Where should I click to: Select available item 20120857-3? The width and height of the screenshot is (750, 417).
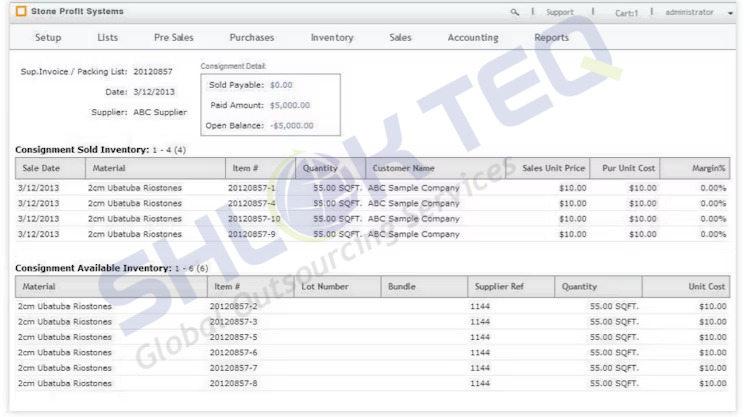pyautogui.click(x=233, y=322)
